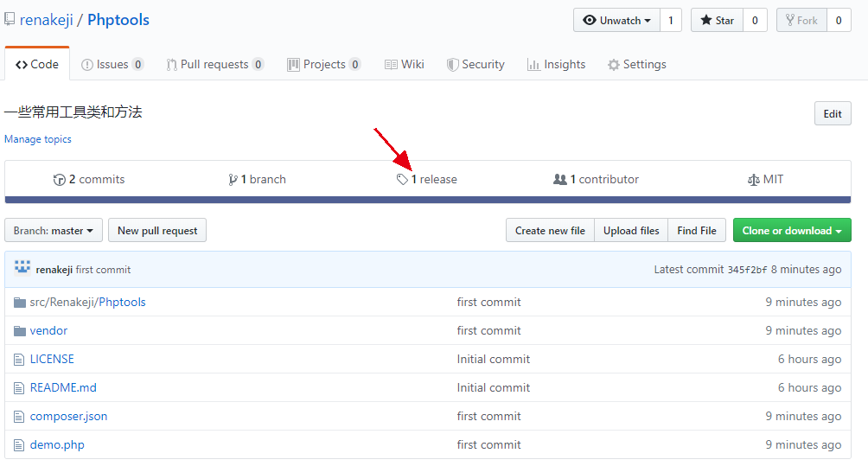
Task: Open the demo.php file
Action: click(57, 444)
